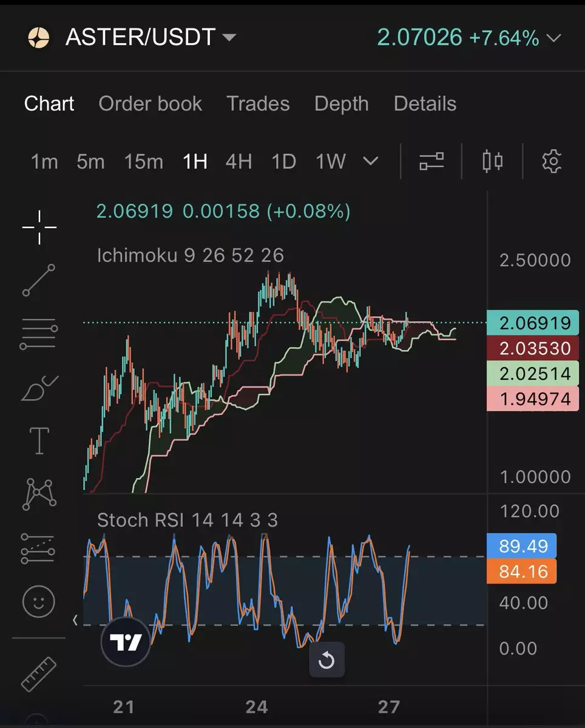Click the TradingView logo badge
585x728 pixels.
pos(126,642)
